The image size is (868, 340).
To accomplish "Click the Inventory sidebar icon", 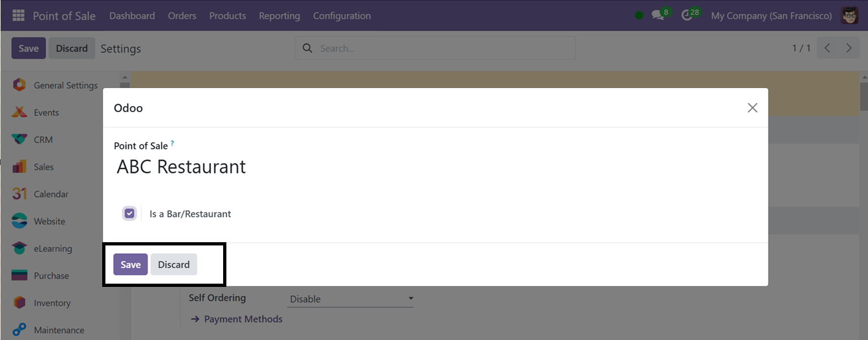I will click(x=19, y=302).
